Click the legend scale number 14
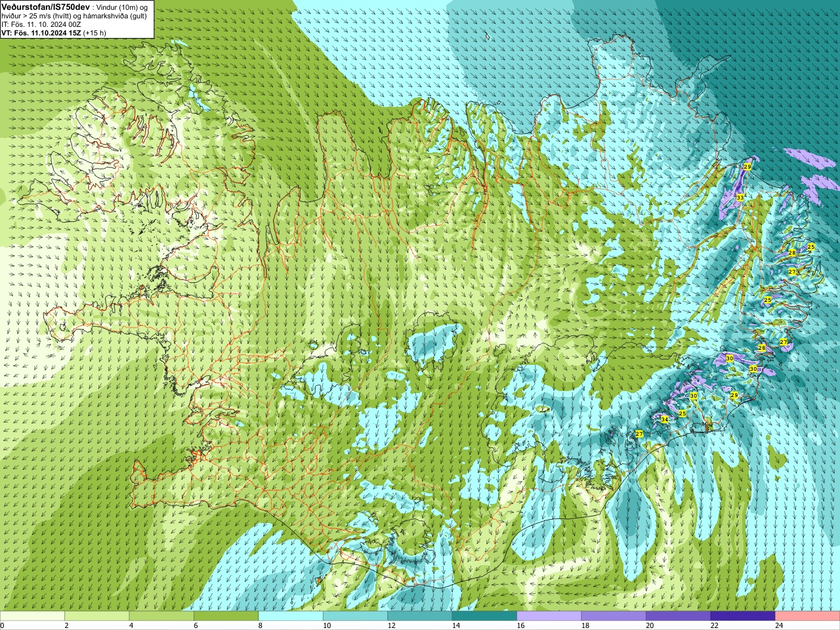 pos(456,625)
